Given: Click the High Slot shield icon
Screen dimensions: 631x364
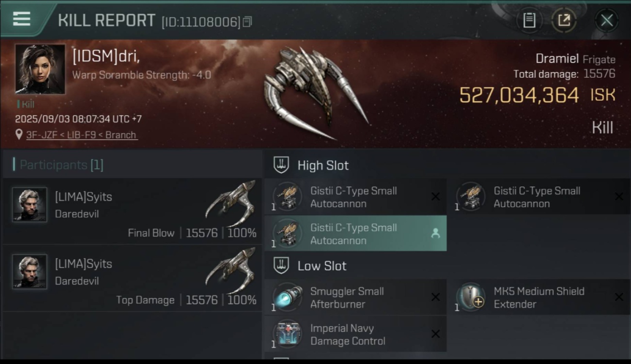Looking at the screenshot, I should point(282,165).
